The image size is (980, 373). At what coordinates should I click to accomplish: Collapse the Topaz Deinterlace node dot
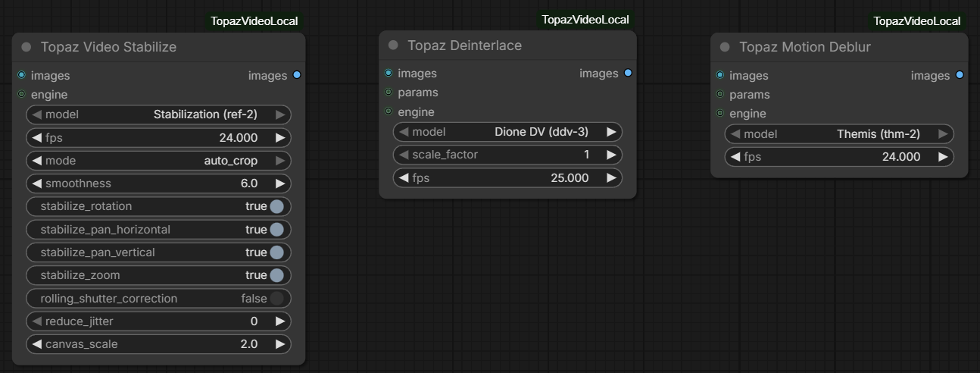[393, 45]
